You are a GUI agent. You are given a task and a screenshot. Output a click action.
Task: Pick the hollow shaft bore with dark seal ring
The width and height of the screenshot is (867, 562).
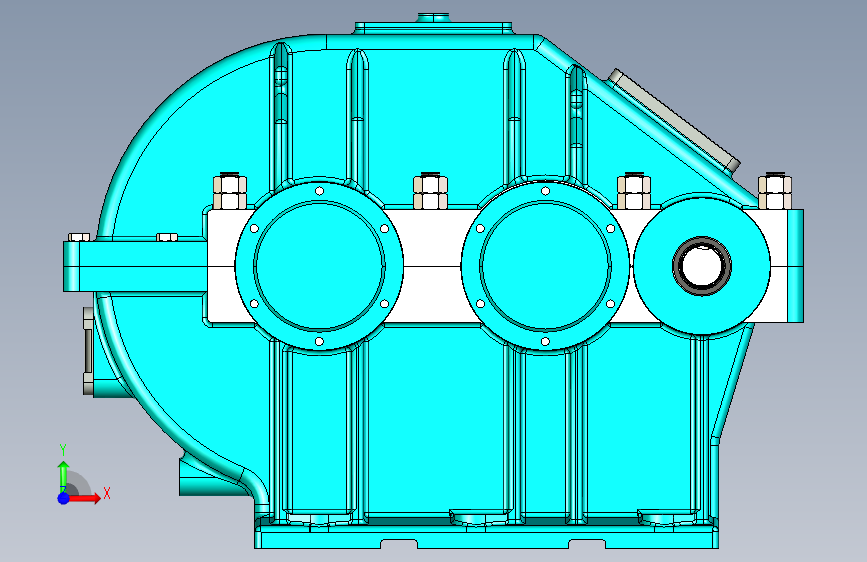point(702,266)
